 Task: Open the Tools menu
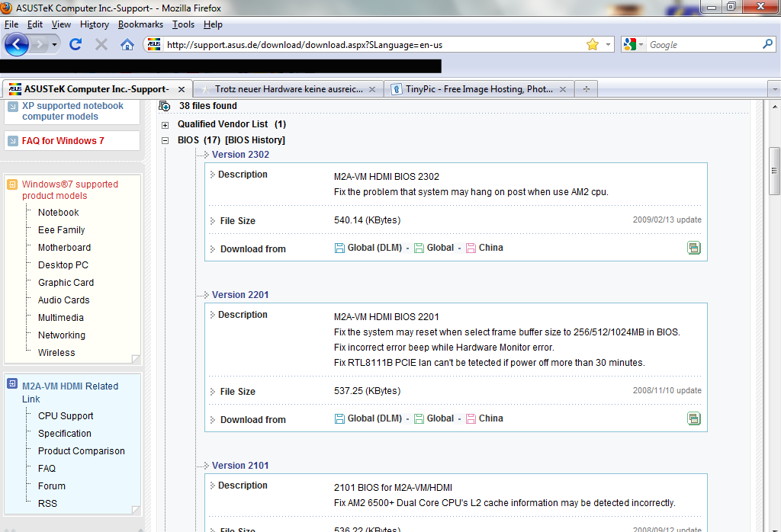(x=183, y=24)
